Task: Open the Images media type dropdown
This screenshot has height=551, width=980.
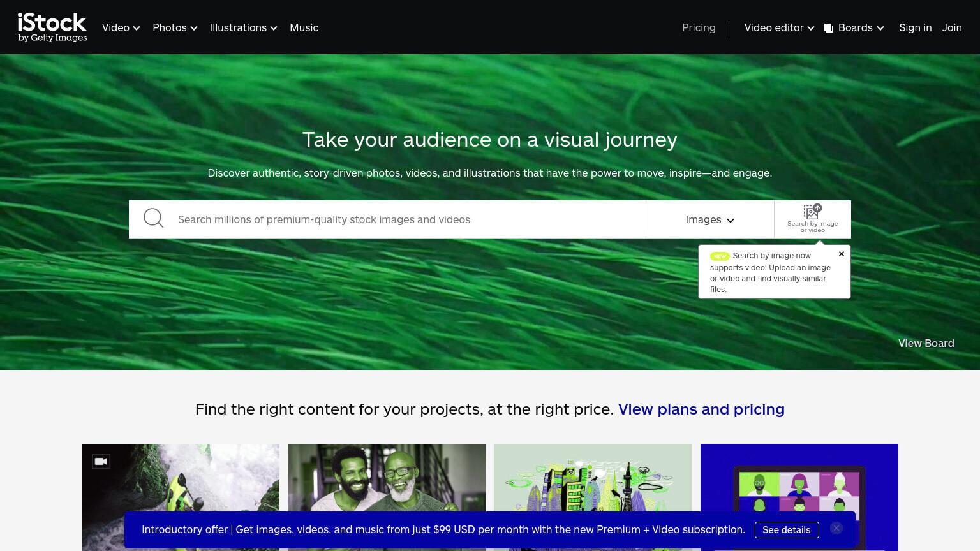Action: click(x=710, y=219)
